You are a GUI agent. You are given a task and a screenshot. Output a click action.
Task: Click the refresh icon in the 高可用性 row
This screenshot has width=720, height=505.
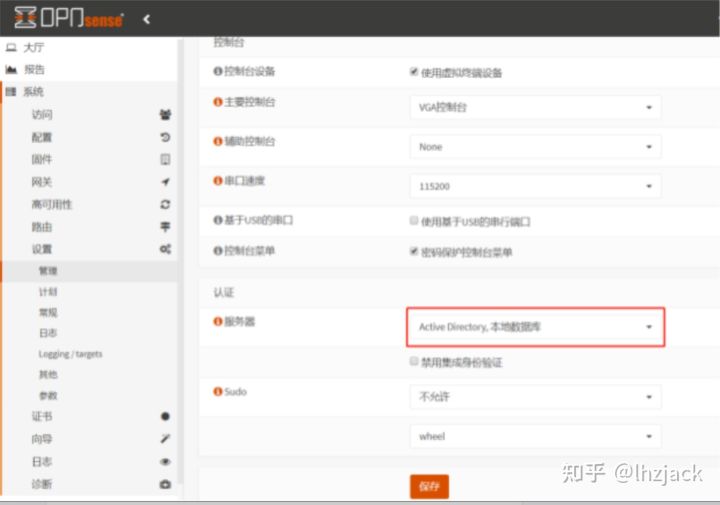tap(165, 204)
